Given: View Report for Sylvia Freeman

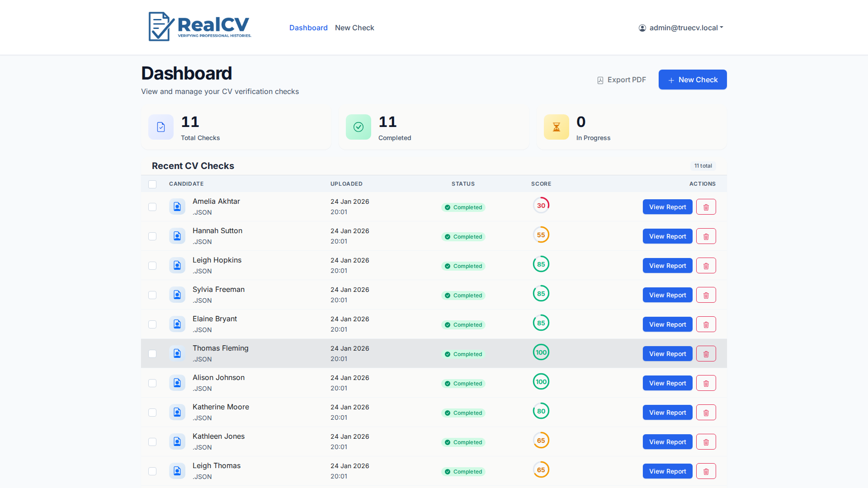Looking at the screenshot, I should click(667, 295).
